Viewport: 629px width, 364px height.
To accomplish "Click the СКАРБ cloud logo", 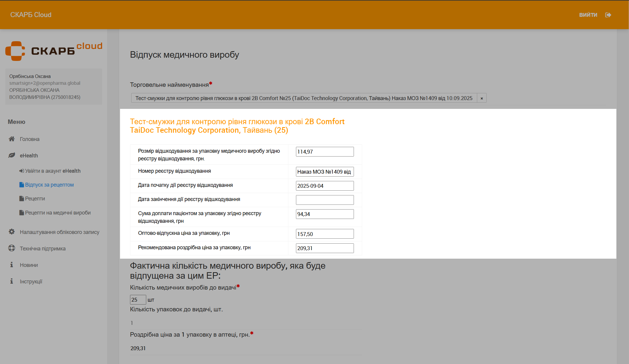I will click(54, 51).
